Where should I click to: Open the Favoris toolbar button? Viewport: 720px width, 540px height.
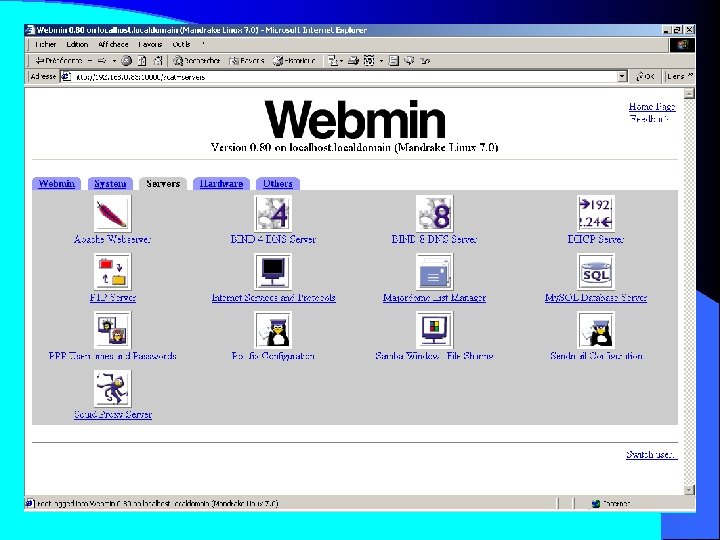pyautogui.click(x=247, y=61)
